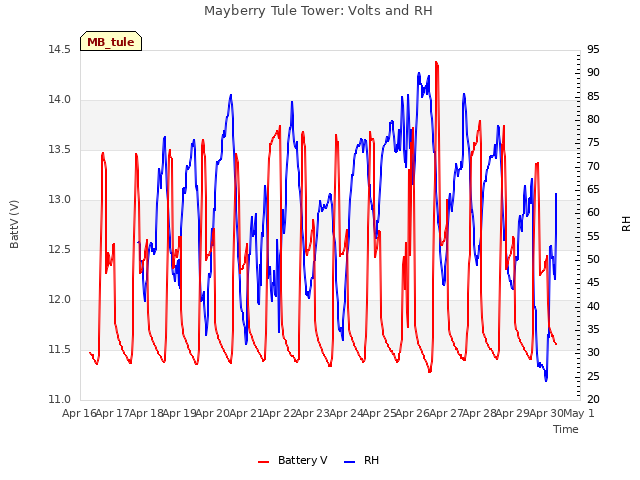Click the Apr 24 date label

click(x=346, y=414)
